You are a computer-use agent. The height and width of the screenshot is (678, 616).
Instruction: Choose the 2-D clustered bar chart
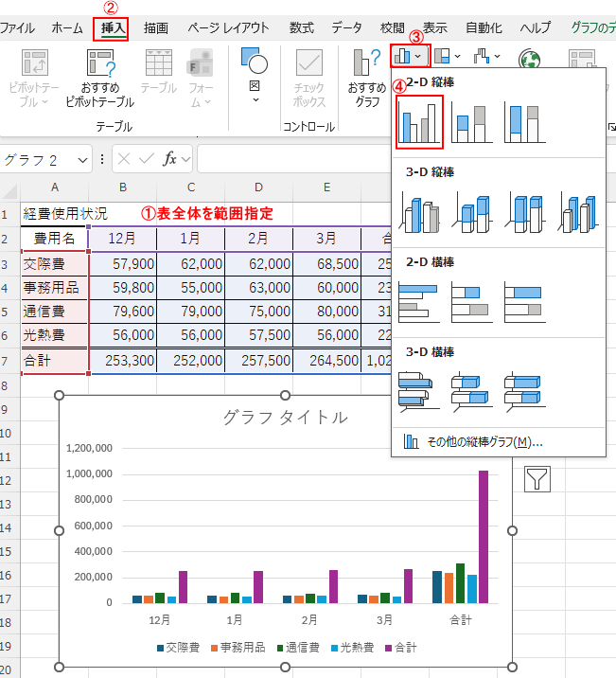point(419,300)
